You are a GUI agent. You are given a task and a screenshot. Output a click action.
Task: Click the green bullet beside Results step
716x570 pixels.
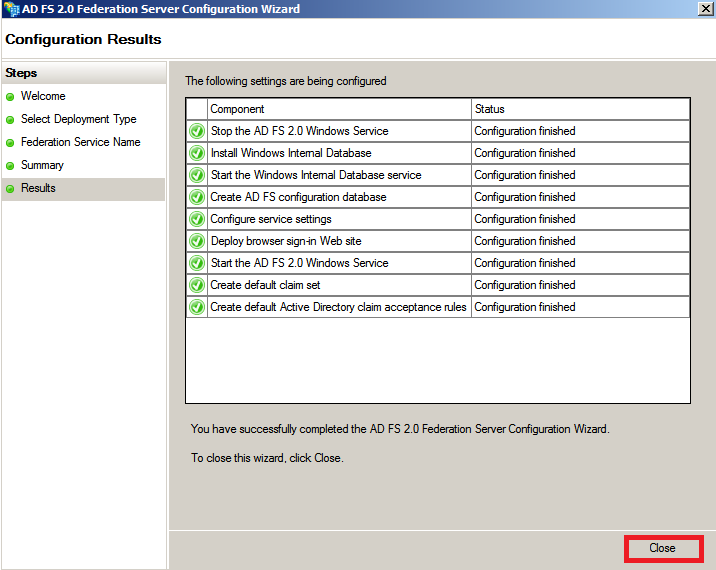click(10, 189)
